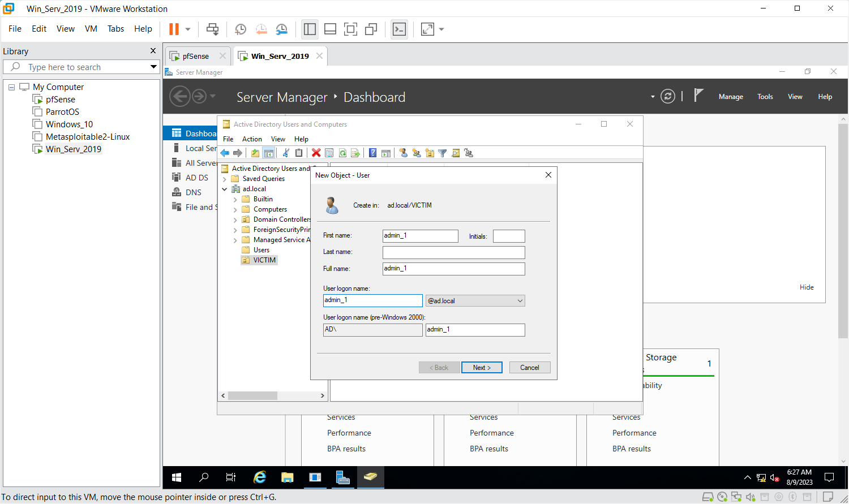Switch to the pfSense tab
Viewport: 849px width, 504px height.
pyautogui.click(x=196, y=56)
